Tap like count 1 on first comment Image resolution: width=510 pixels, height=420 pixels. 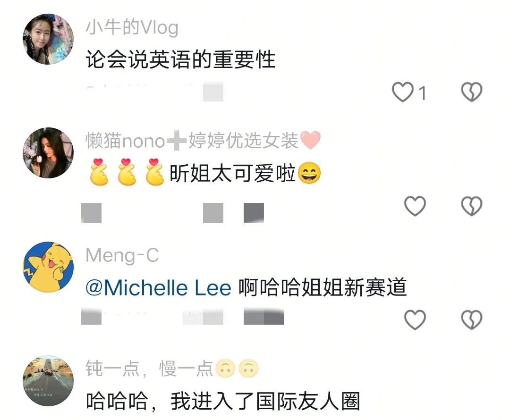[x=422, y=93]
